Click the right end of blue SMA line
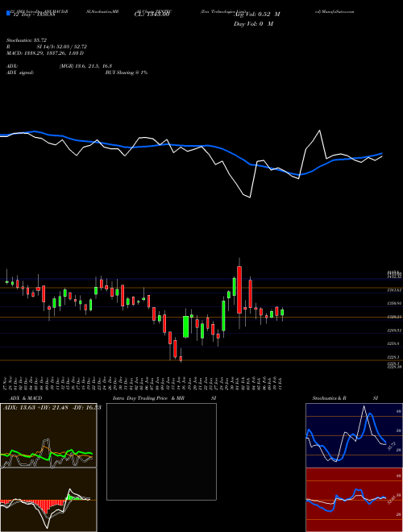403x532 pixels. 382,153
